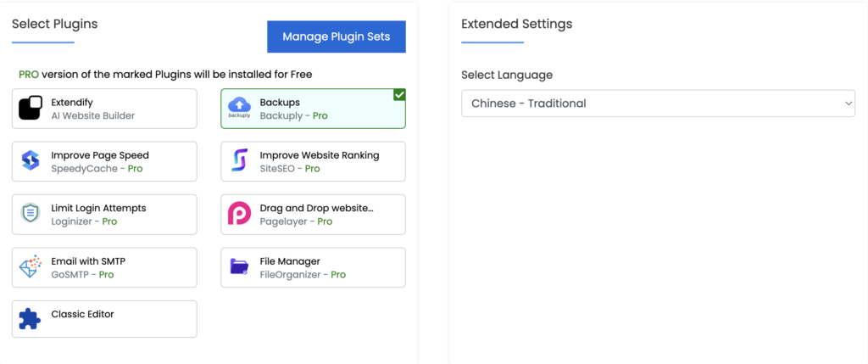Click the Pagelayer pink P icon
Viewport: 868px width, 364px height.
point(239,213)
